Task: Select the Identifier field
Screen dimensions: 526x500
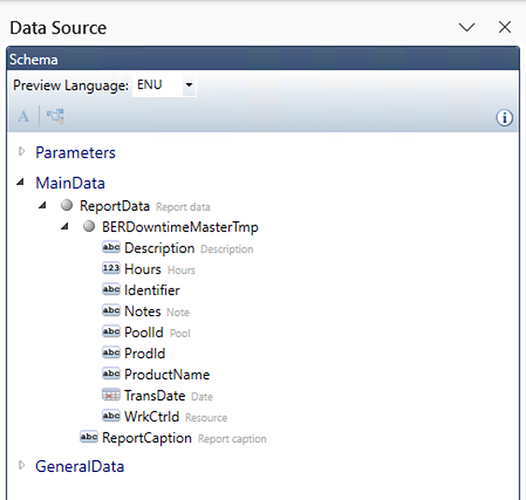Action: 152,290
